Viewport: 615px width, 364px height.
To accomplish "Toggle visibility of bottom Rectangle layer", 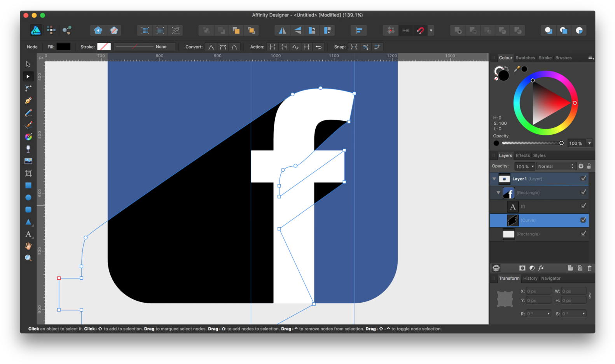I will coord(583,233).
